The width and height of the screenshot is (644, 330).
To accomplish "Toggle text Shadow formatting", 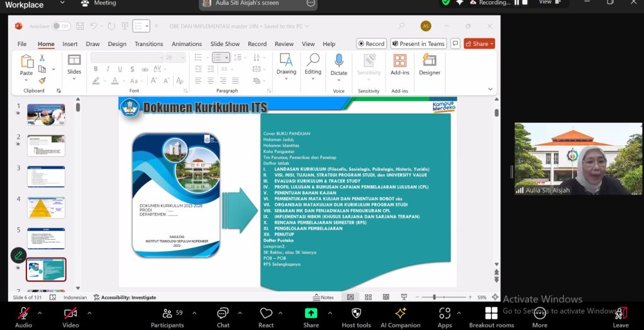I will point(132,69).
